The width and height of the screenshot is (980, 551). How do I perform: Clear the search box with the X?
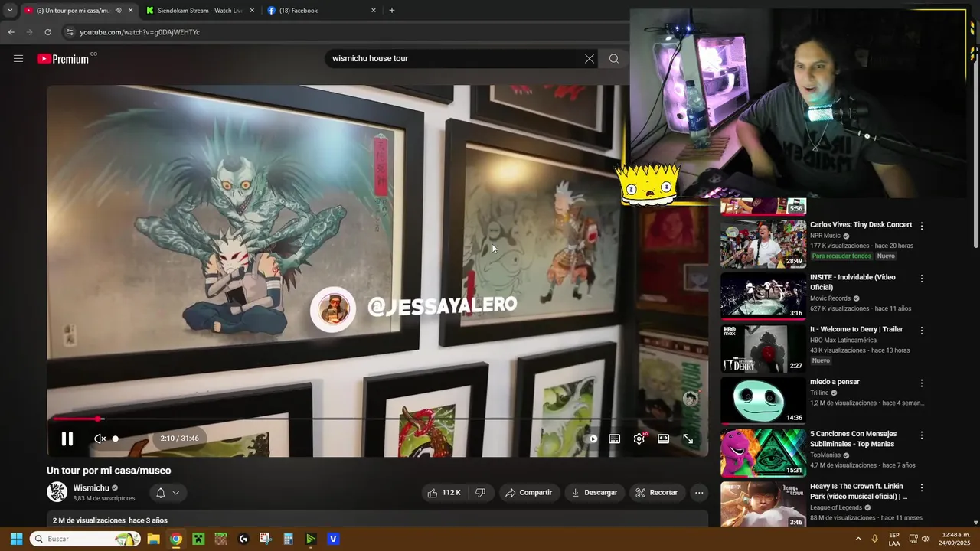coord(590,59)
